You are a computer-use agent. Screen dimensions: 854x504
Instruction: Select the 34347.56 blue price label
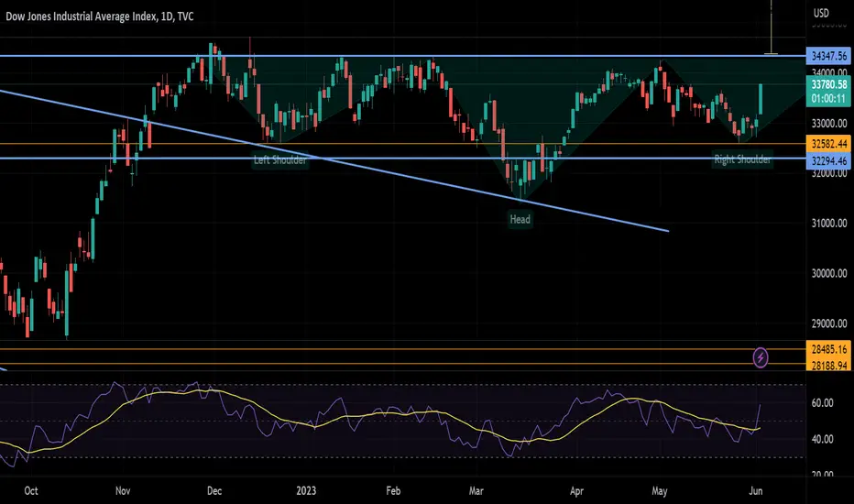(x=828, y=56)
